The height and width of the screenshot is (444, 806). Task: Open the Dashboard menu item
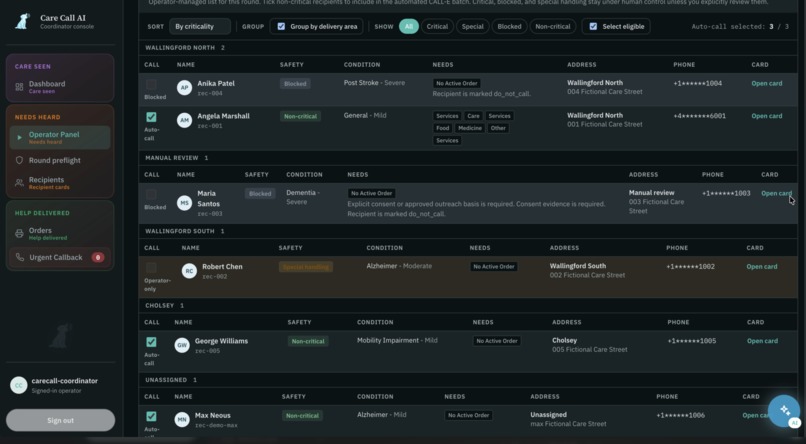click(x=60, y=87)
